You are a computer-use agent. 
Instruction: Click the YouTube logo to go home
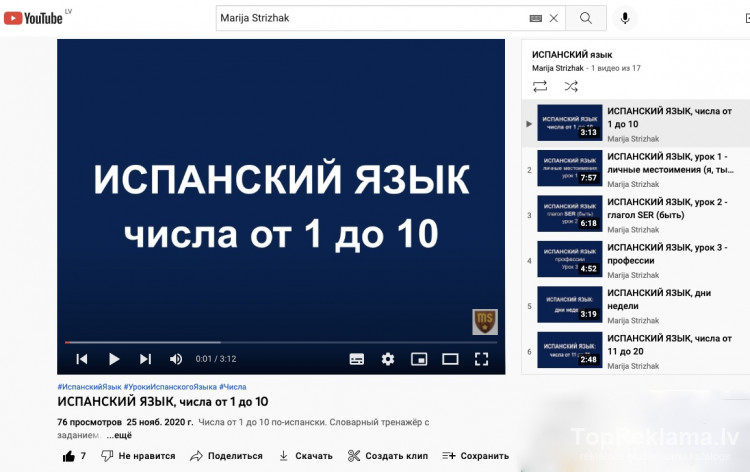tap(34, 17)
